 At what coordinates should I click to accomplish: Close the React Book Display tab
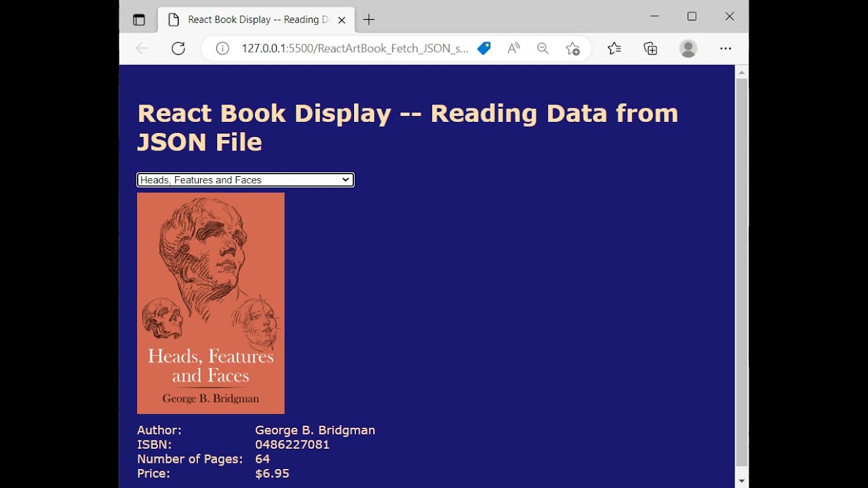point(342,20)
